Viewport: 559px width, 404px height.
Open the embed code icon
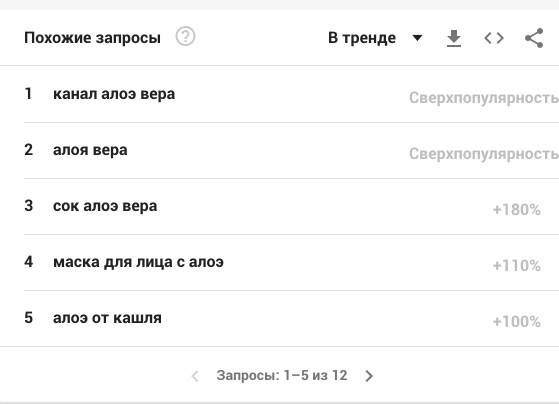coord(494,38)
